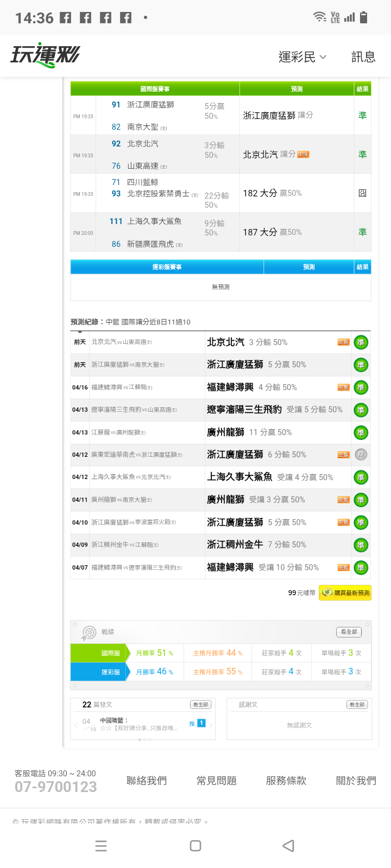This screenshot has height=868, width=391.
Task: Tap the Android back navigation button
Action: coord(289,846)
